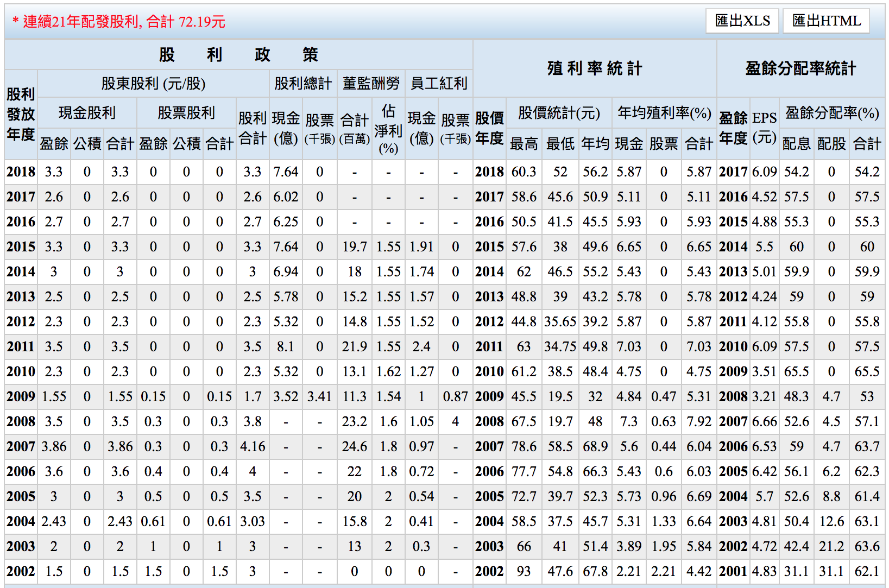Click the 盈餘分配率統計 section header

800,68
